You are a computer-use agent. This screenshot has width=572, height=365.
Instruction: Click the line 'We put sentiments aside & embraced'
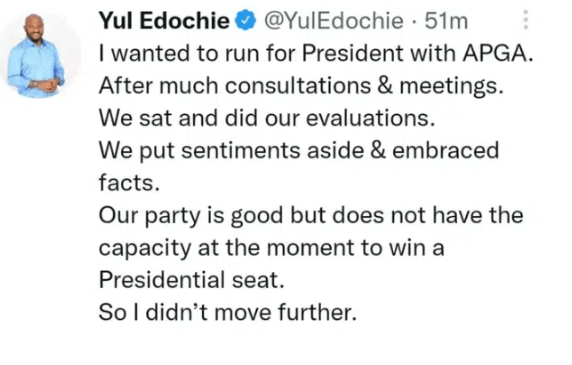tap(299, 150)
